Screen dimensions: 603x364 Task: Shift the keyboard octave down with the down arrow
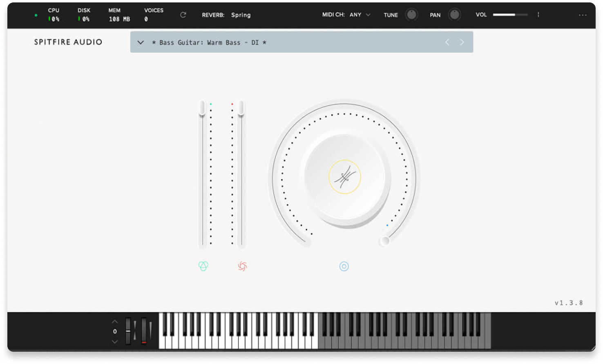point(115,342)
